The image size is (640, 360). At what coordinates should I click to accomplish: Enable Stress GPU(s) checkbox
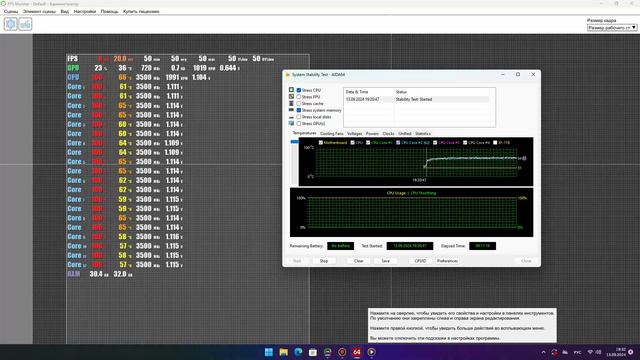(x=299, y=123)
